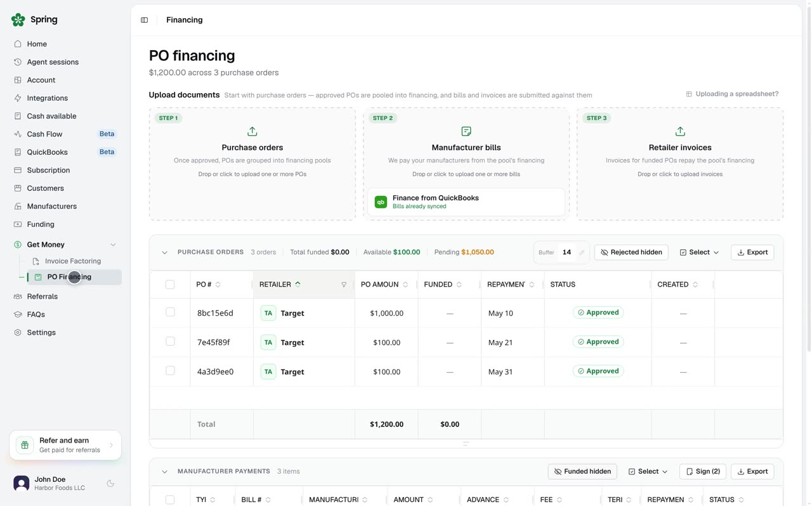Select all purchase orders header checkbox
The height and width of the screenshot is (506, 812).
(170, 285)
